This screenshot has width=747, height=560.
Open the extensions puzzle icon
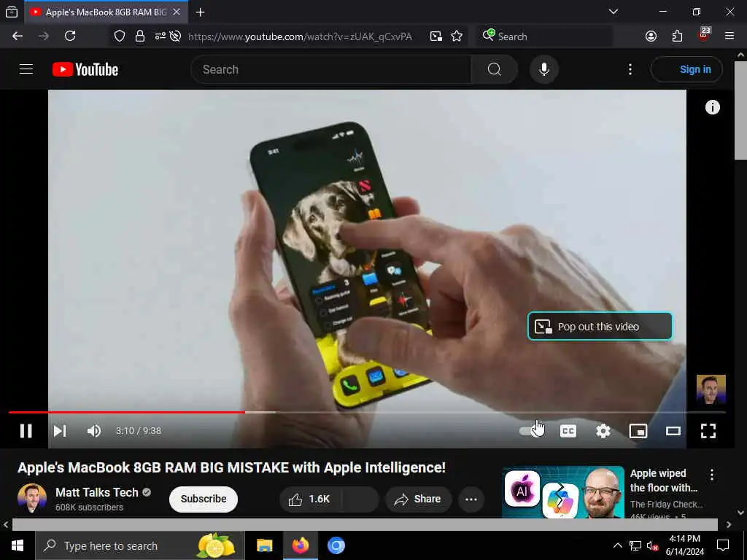click(x=677, y=36)
